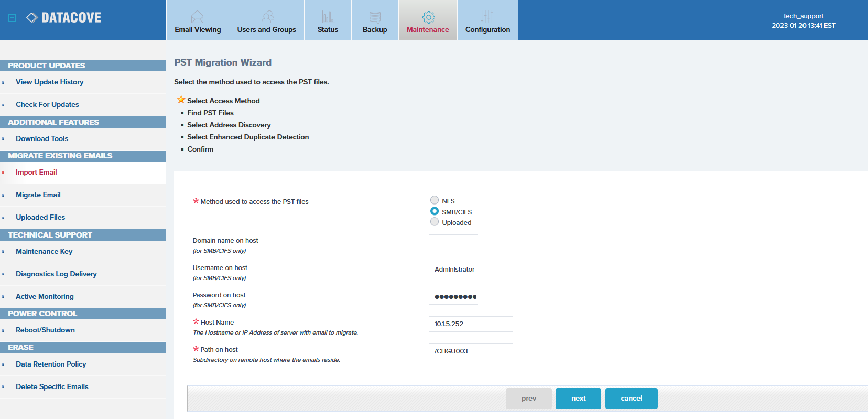Open the Migrate Email sidebar item
Screen dimensions: 868x419
point(38,195)
